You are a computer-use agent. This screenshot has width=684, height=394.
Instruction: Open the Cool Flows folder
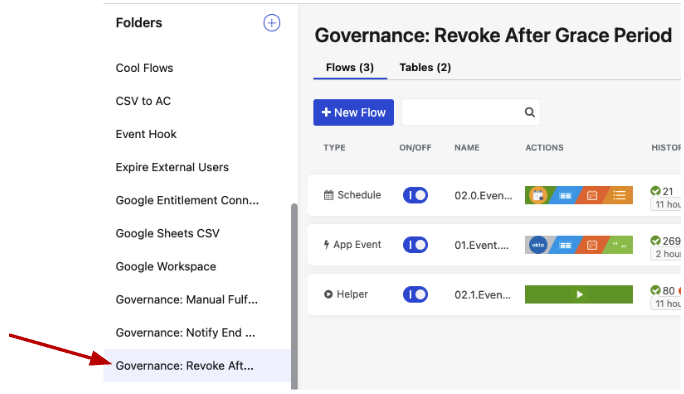pyautogui.click(x=144, y=68)
